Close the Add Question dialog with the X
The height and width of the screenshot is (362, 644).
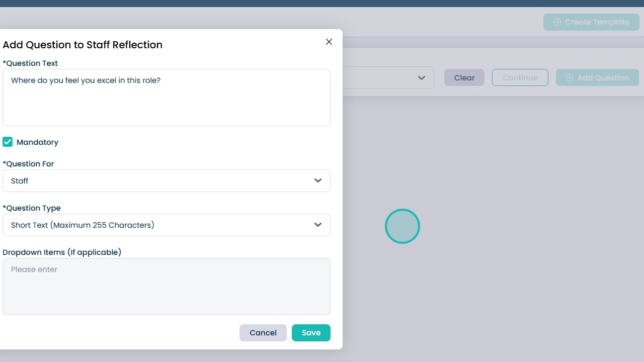(329, 42)
